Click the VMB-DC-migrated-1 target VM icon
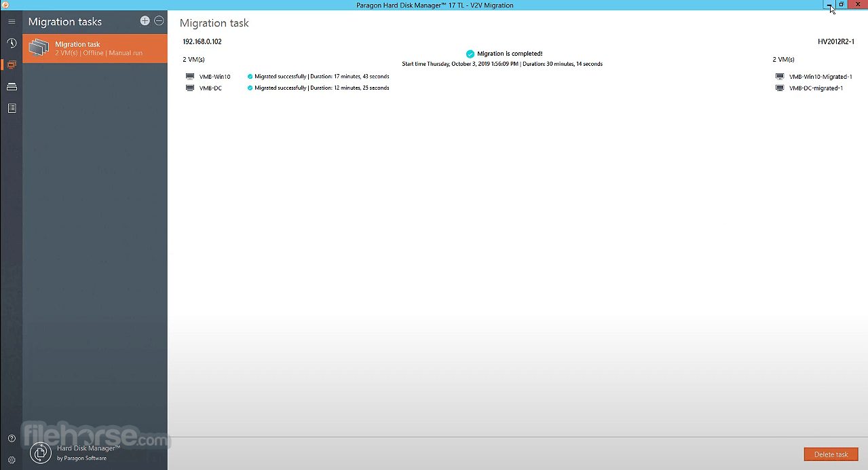This screenshot has height=470, width=868. [780, 88]
